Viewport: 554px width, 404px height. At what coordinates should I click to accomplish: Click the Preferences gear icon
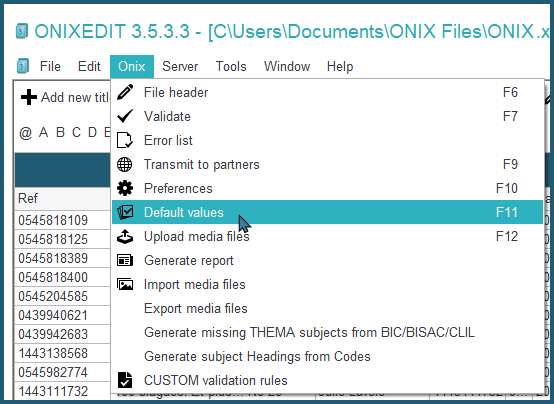pos(125,188)
